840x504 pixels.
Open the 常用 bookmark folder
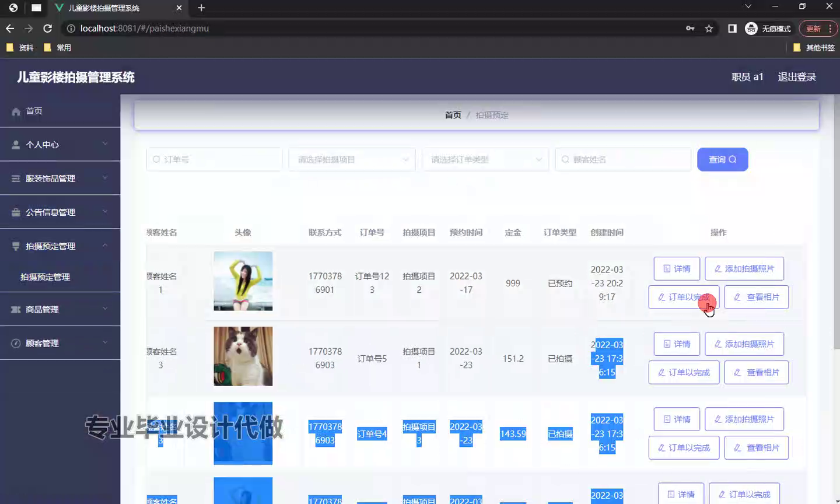click(57, 48)
